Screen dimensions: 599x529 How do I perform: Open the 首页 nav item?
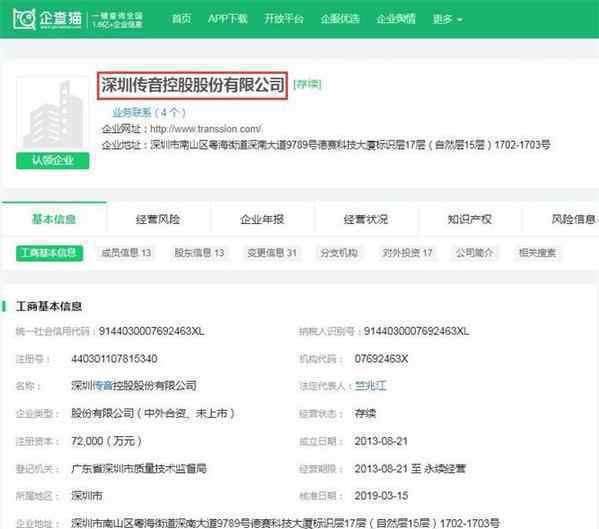181,19
